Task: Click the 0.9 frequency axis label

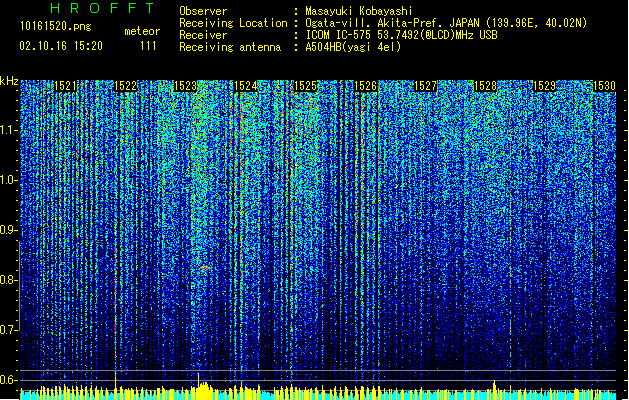Action: pyautogui.click(x=9, y=230)
